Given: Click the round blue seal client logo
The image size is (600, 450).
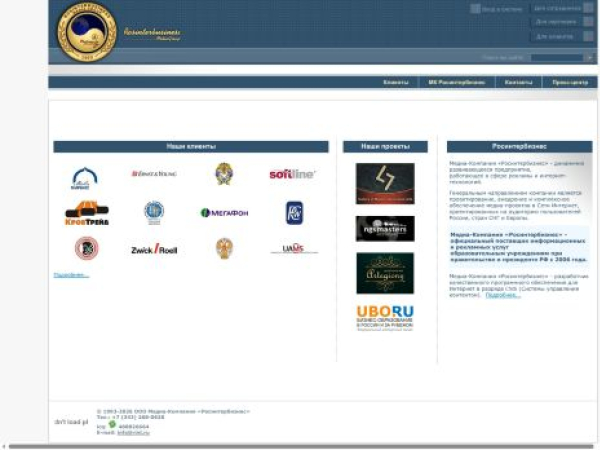Looking at the screenshot, I should coord(154,212).
